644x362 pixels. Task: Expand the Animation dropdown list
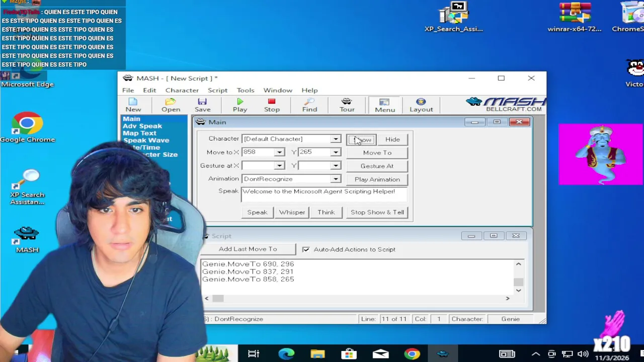[336, 179]
